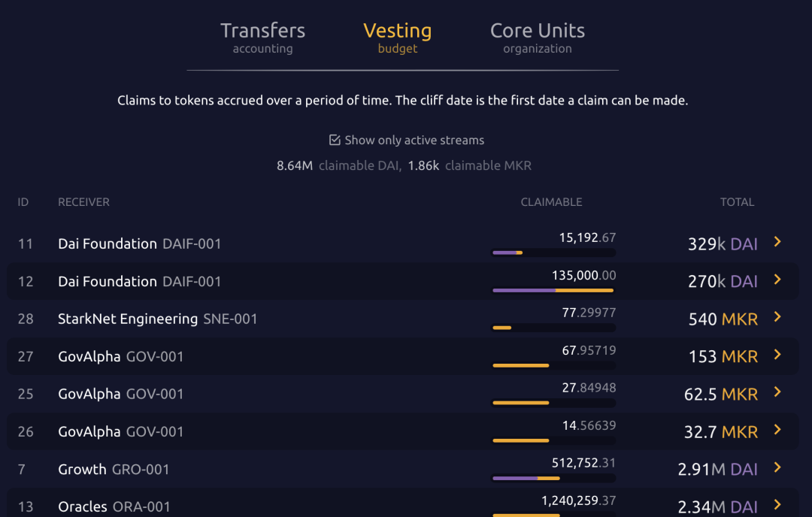The width and height of the screenshot is (812, 517).
Task: Click the RECEIVER column header
Action: [x=83, y=202]
